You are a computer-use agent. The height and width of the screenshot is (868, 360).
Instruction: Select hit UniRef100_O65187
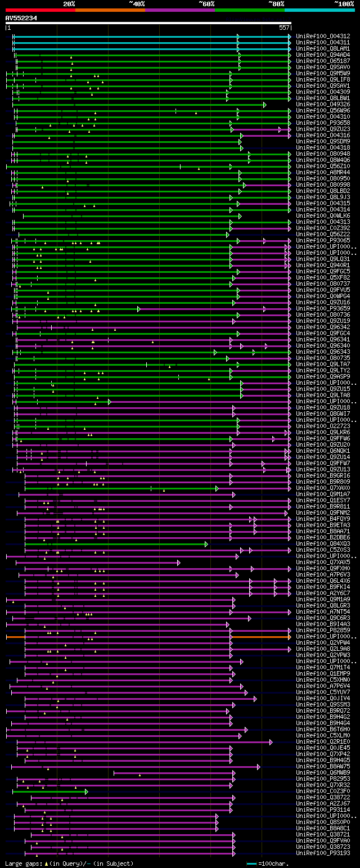[323, 61]
